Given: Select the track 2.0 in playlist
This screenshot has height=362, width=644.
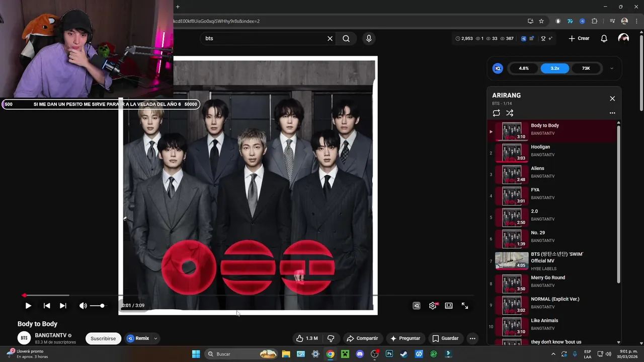Looking at the screenshot, I should (x=552, y=217).
